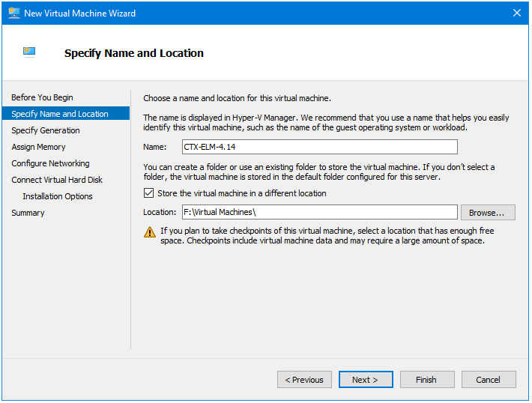Click the virtual machine icon beside the heading
The height and width of the screenshot is (403, 532).
(x=29, y=52)
